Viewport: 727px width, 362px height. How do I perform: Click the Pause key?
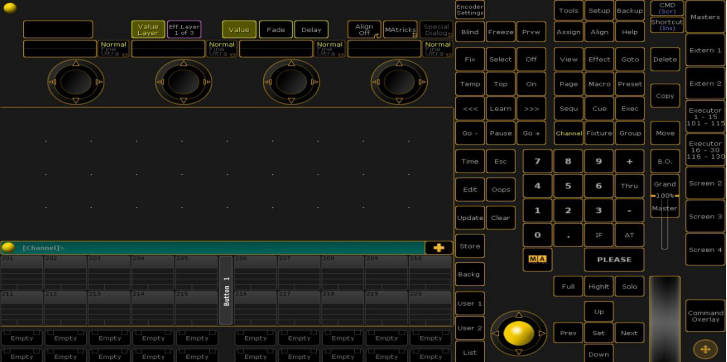tap(501, 133)
